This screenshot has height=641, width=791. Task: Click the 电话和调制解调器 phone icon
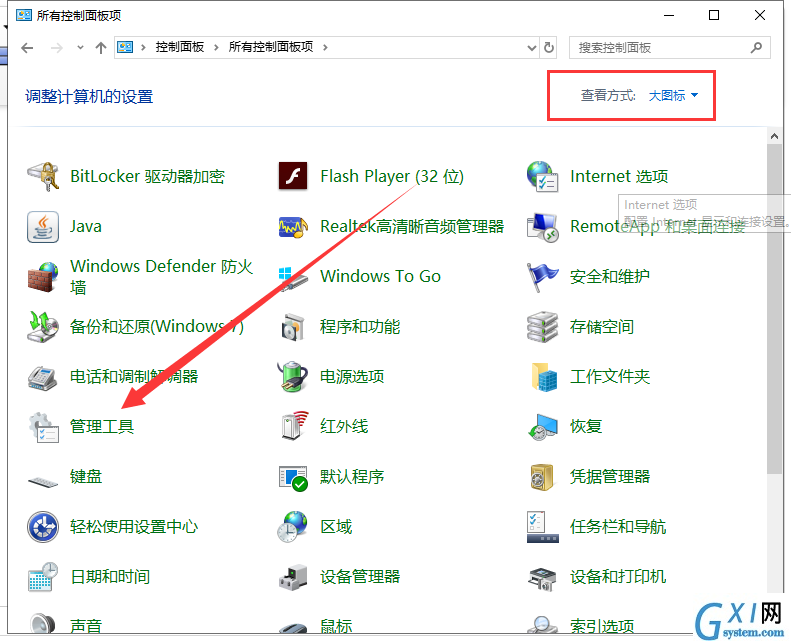(43, 377)
